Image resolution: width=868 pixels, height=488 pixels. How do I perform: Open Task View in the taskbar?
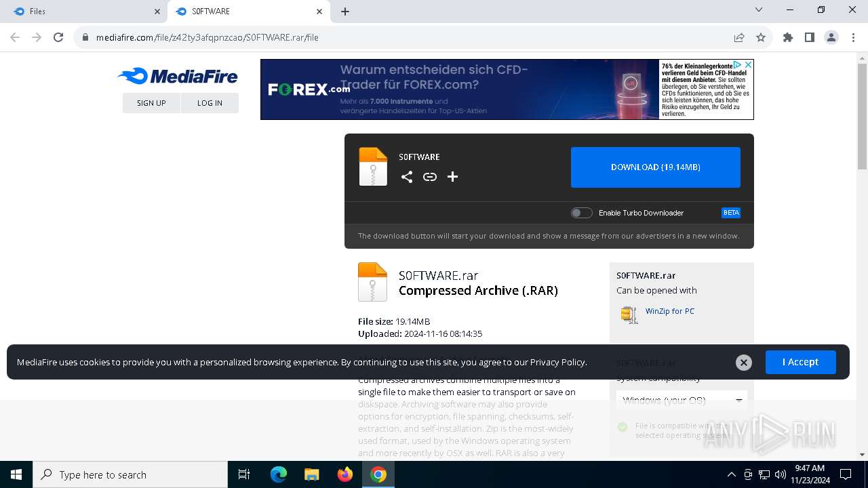pyautogui.click(x=244, y=474)
